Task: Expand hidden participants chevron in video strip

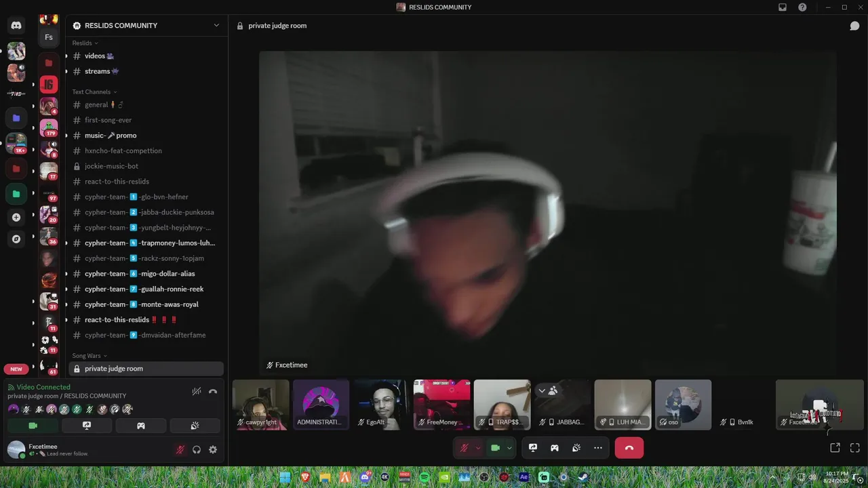Action: [x=542, y=390]
